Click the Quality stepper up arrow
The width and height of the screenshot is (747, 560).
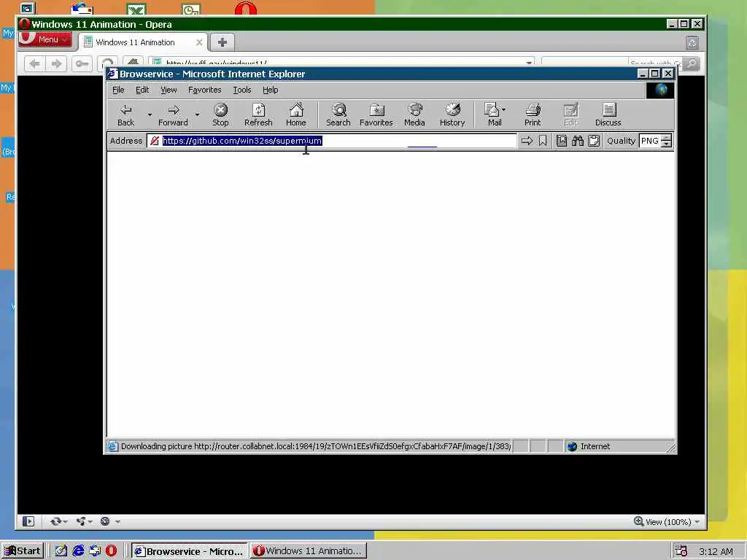[667, 138]
